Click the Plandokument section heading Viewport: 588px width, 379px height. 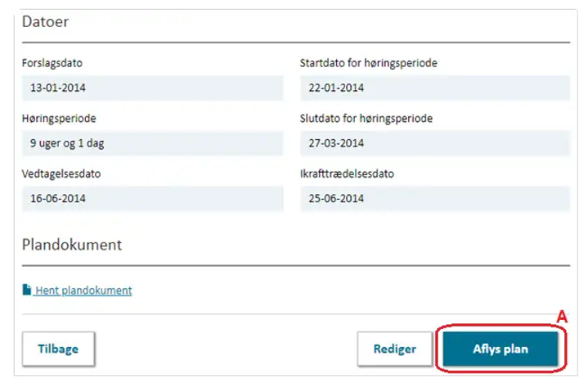pos(72,245)
